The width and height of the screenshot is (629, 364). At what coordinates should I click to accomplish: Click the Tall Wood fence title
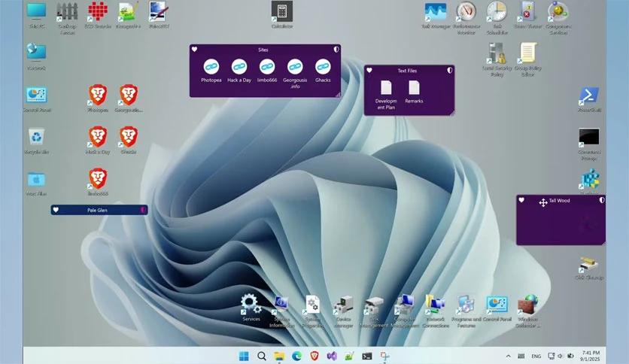coord(559,201)
